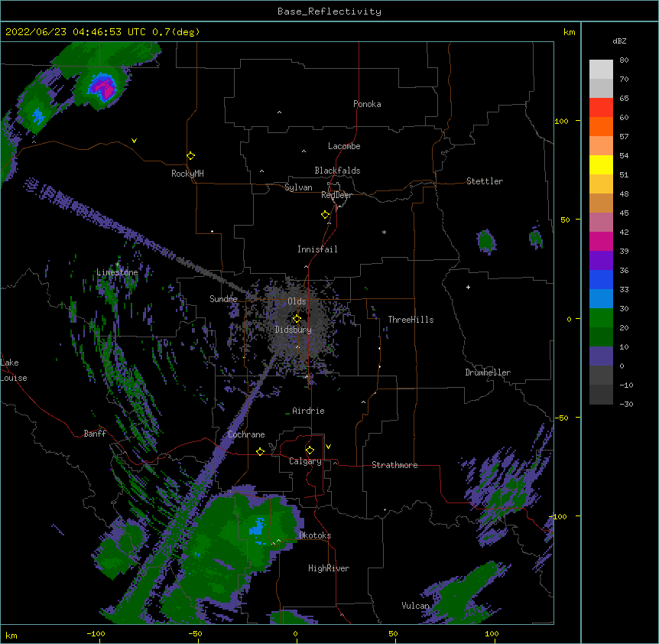
Task: Select the yellow diamond marker south of RedDeer
Action: pos(326,215)
